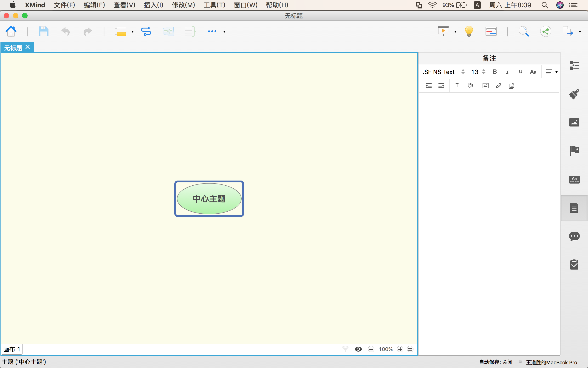Open the Task Info clipboard panel
This screenshot has height=368, width=588.
click(574, 264)
